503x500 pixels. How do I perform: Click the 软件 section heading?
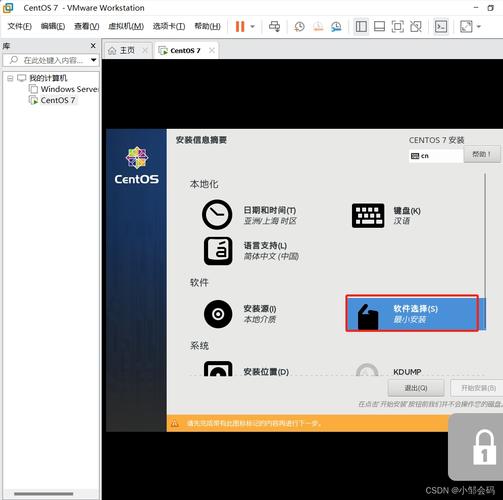[199, 283]
